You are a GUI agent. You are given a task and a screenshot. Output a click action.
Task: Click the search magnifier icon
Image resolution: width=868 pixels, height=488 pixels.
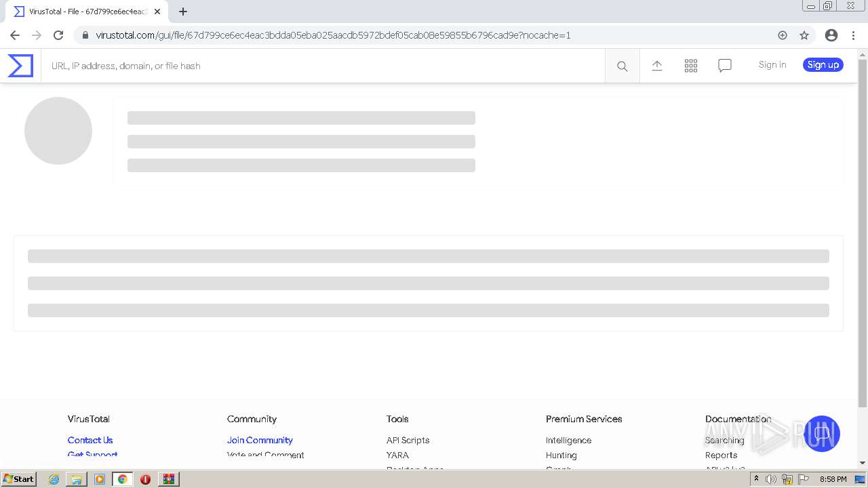[622, 66]
